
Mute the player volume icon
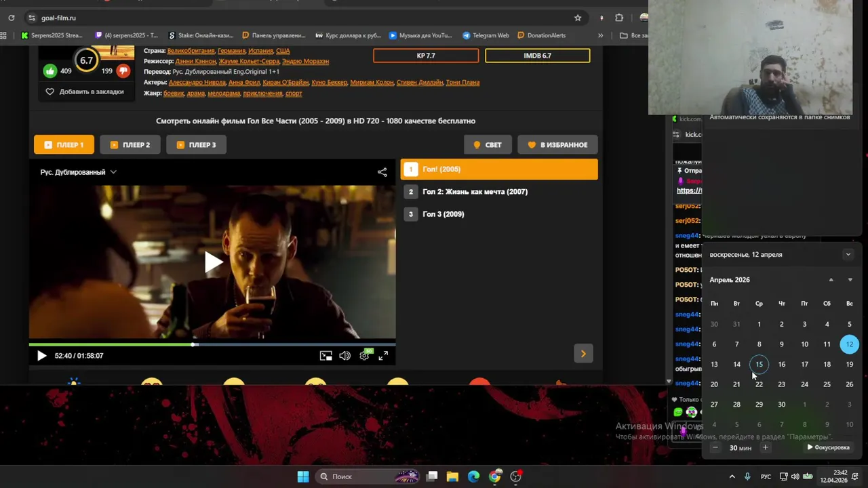pyautogui.click(x=344, y=355)
